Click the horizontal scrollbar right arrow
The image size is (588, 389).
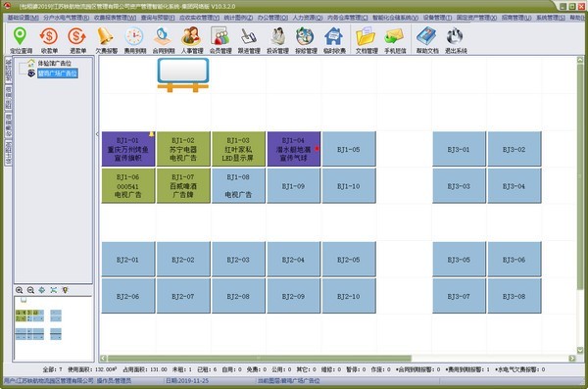[572, 359]
